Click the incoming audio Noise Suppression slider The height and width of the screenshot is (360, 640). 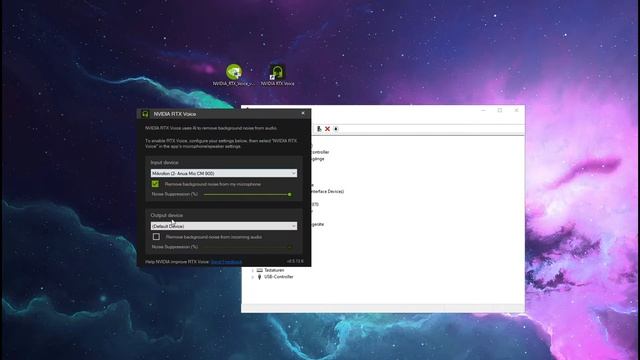[248, 247]
